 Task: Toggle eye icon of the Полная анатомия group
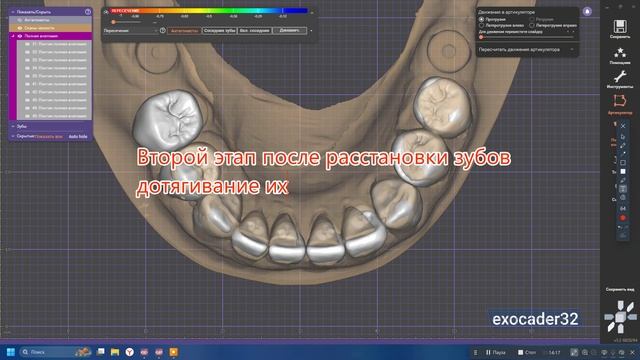point(20,36)
